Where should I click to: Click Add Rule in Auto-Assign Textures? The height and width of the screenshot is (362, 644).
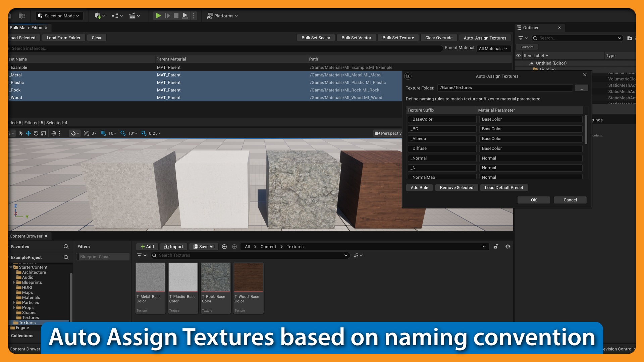click(x=419, y=188)
